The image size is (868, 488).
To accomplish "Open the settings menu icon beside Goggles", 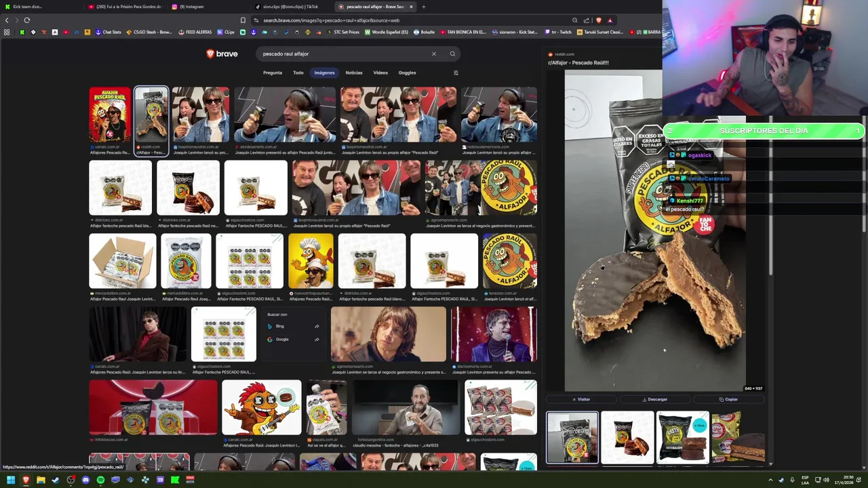I will tap(456, 73).
